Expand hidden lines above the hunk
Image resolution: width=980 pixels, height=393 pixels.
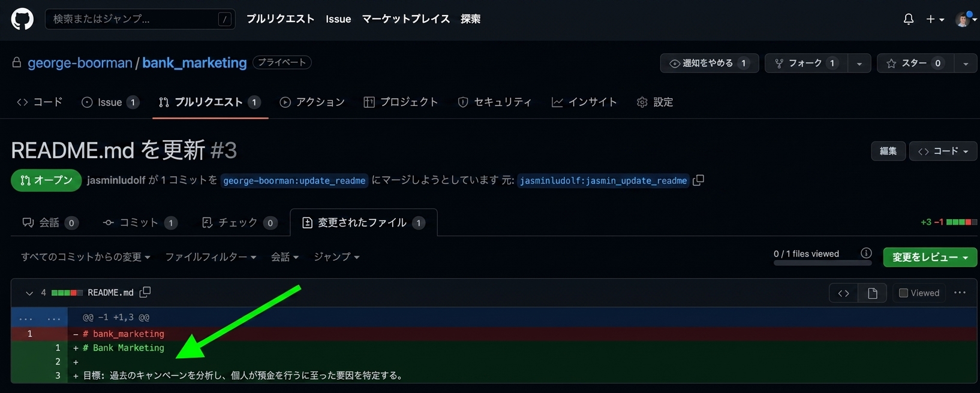pos(39,318)
